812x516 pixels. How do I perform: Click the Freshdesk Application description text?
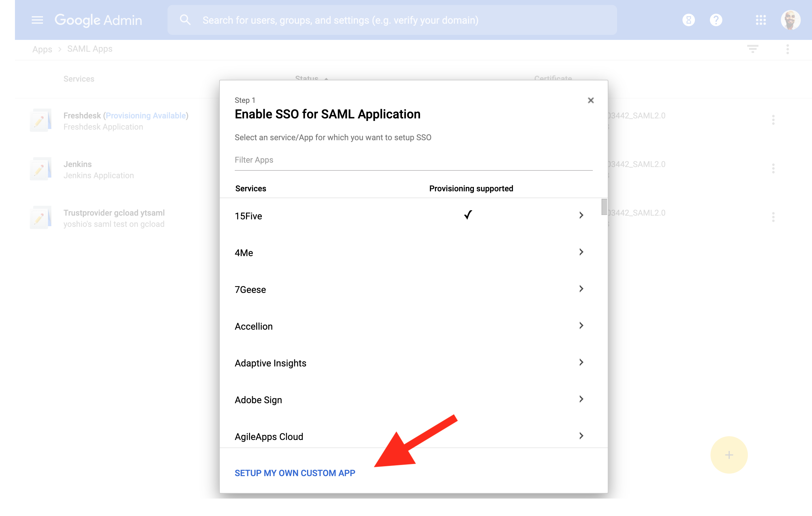click(x=103, y=127)
